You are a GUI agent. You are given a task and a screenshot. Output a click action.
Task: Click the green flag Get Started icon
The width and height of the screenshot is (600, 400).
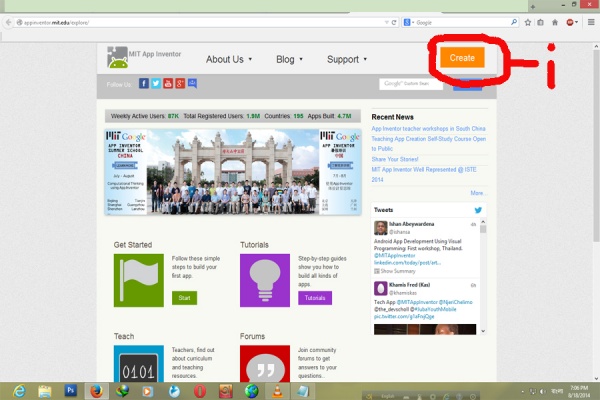coord(139,280)
